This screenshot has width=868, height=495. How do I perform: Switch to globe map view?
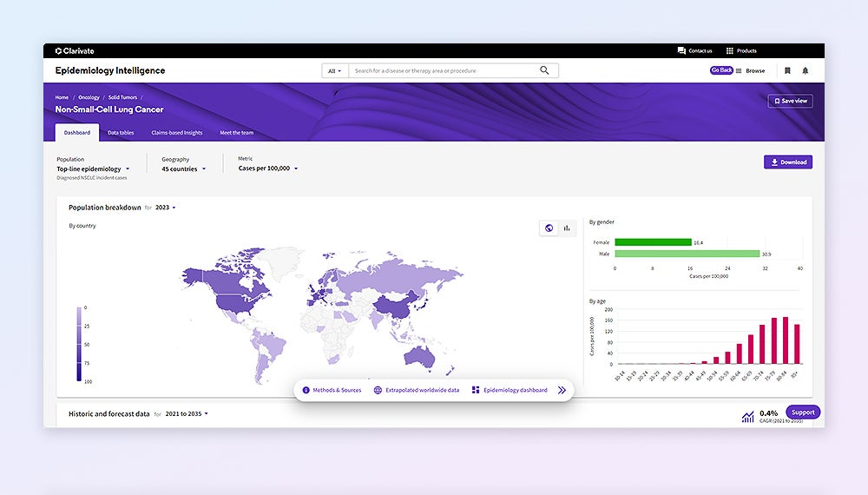tap(549, 228)
